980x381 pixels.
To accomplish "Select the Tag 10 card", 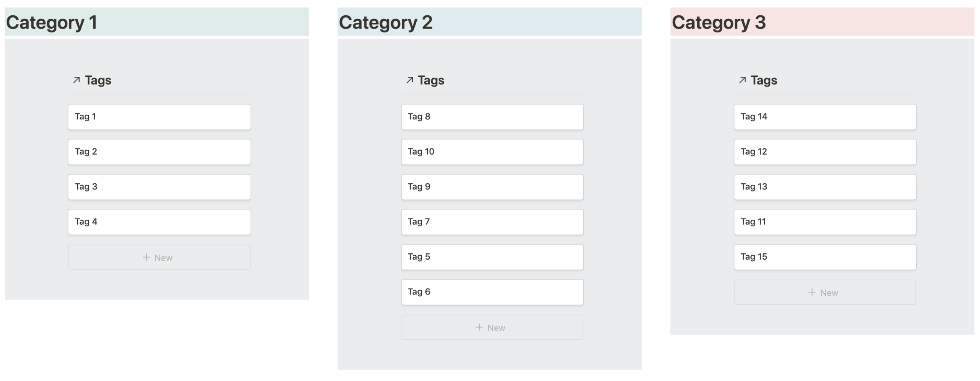I will [x=492, y=152].
